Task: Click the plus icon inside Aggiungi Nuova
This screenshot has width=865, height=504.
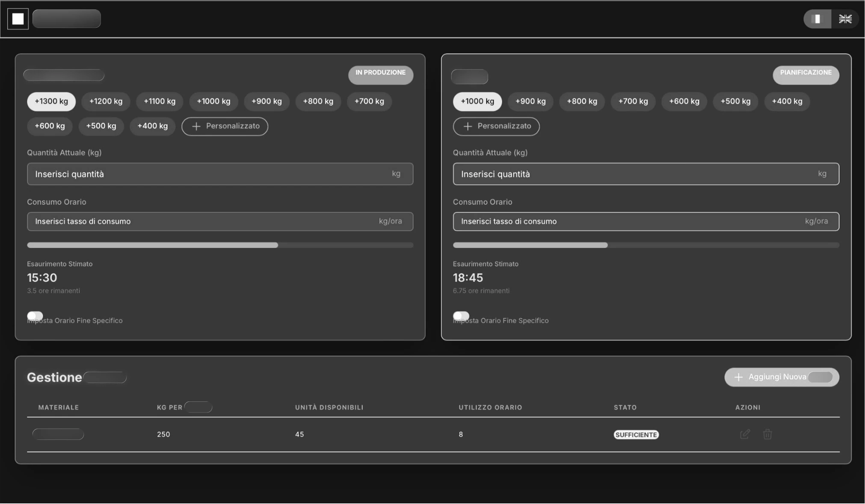Action: click(738, 377)
